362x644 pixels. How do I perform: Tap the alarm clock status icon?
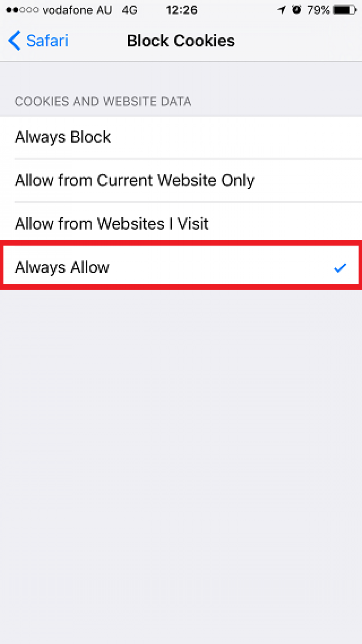click(297, 10)
